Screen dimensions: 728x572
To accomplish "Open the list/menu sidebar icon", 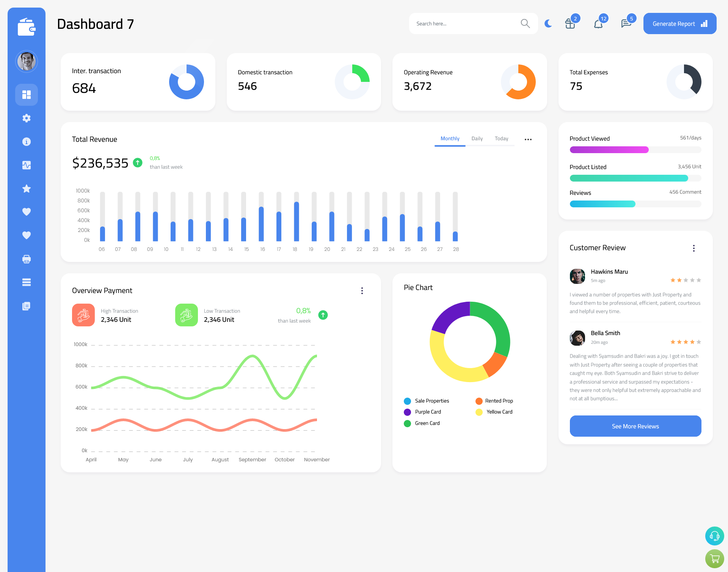I will pos(26,282).
